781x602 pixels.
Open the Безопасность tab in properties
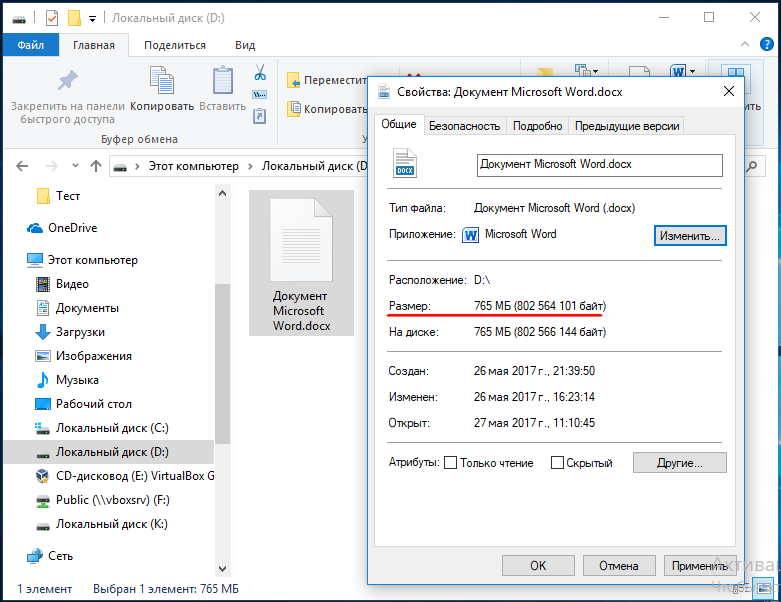point(465,126)
